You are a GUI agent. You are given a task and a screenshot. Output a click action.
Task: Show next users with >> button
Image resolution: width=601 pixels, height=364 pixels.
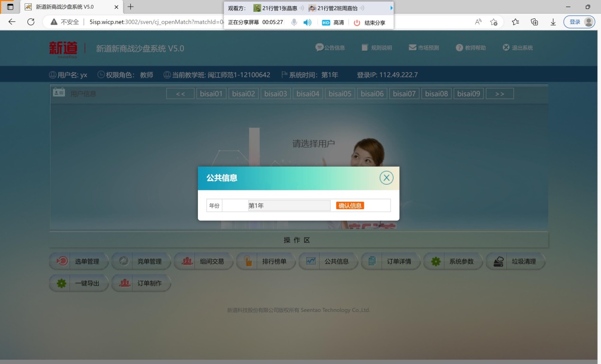(500, 94)
